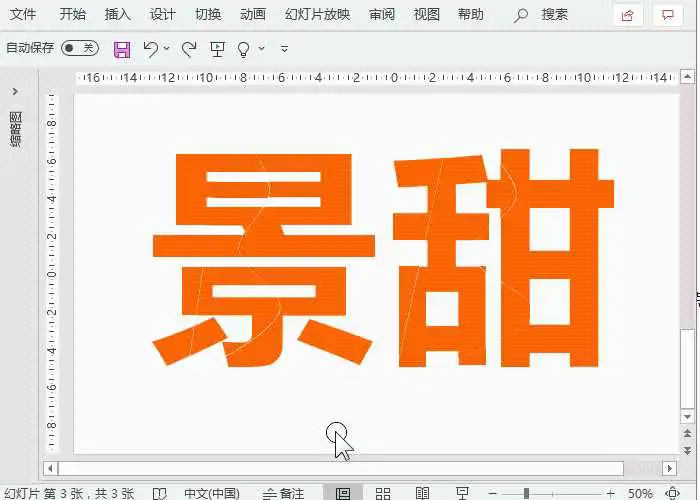This screenshot has height=500, width=700.
Task: Go to previous slide double arrow
Action: pos(688,433)
